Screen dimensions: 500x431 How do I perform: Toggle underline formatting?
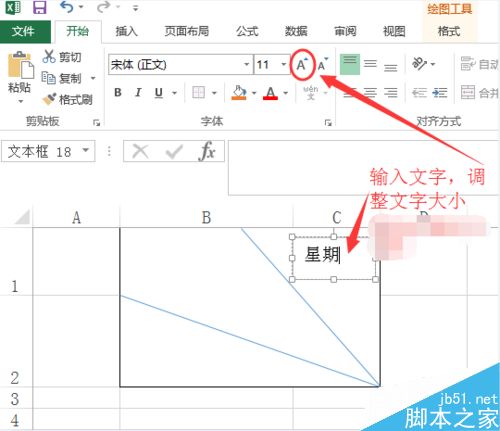(159, 92)
